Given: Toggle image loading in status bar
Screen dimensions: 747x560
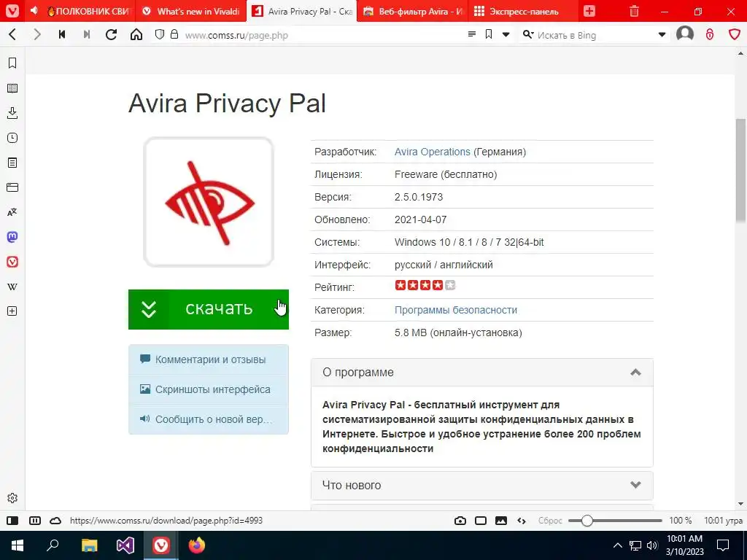Looking at the screenshot, I should [501, 521].
